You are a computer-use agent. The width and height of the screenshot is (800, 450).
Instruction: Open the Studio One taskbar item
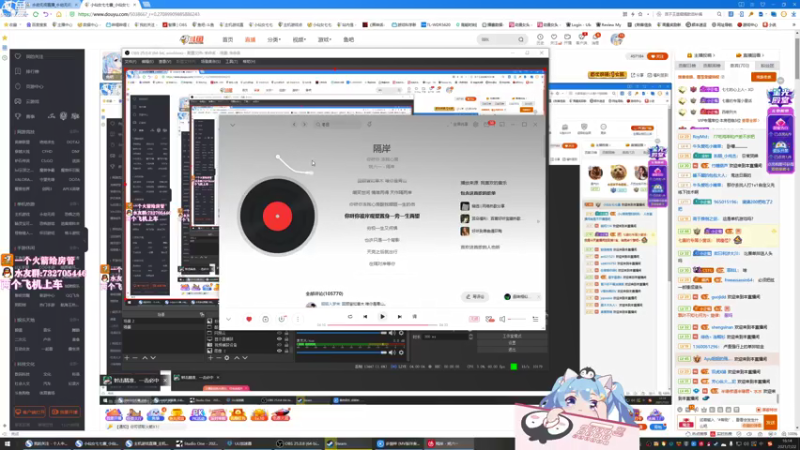point(199,444)
